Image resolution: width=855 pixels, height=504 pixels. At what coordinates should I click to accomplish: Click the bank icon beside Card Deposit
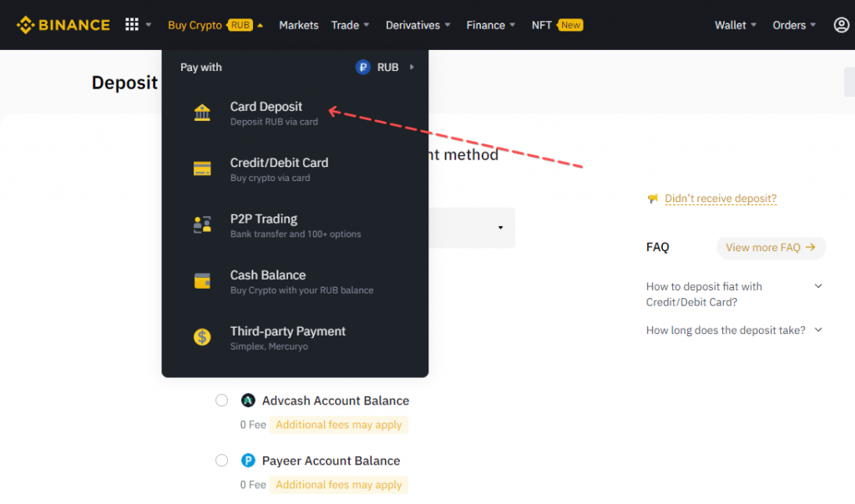202,113
